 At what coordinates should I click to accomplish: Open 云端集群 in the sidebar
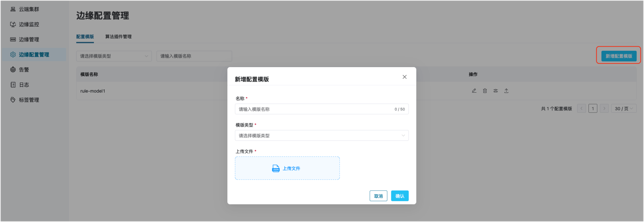click(x=29, y=9)
